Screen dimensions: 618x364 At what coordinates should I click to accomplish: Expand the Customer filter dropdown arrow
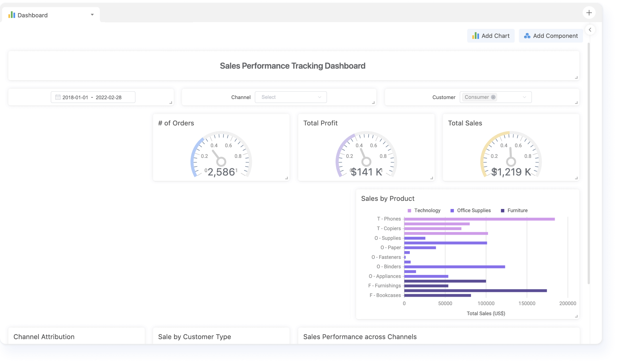click(x=524, y=97)
